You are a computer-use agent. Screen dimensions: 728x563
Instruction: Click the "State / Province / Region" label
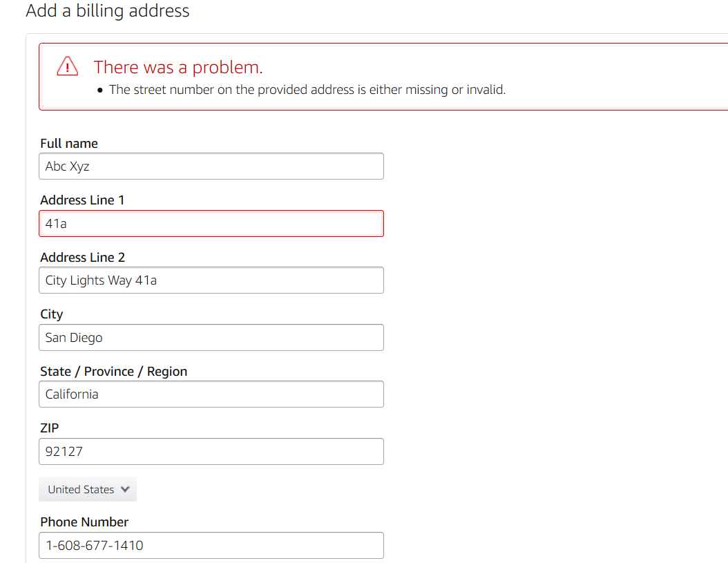coord(114,372)
